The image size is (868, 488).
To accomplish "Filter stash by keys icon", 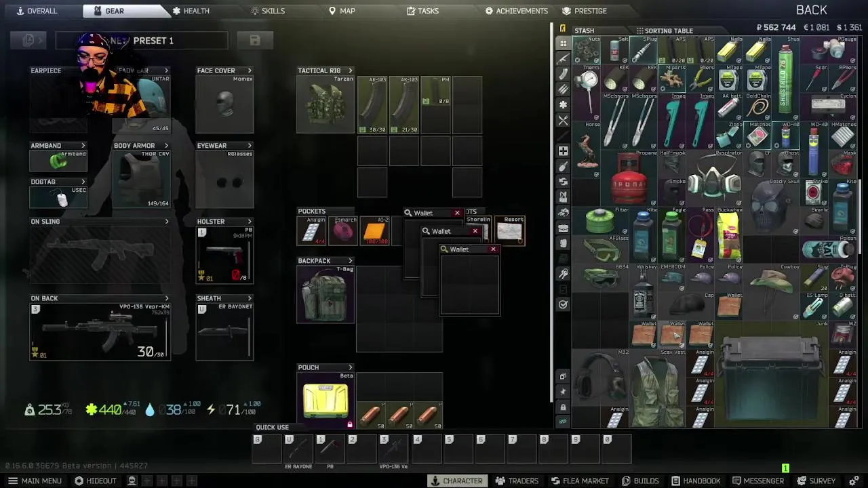I will tap(563, 274).
